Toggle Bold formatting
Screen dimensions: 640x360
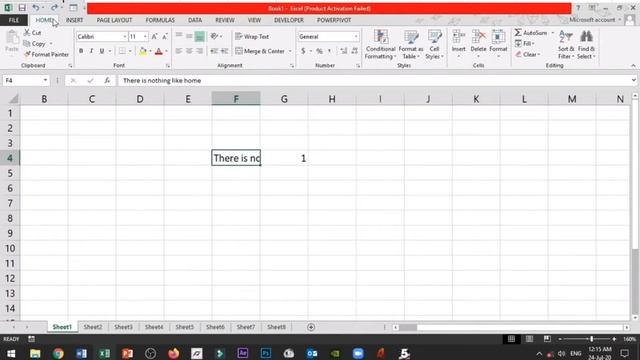81,51
